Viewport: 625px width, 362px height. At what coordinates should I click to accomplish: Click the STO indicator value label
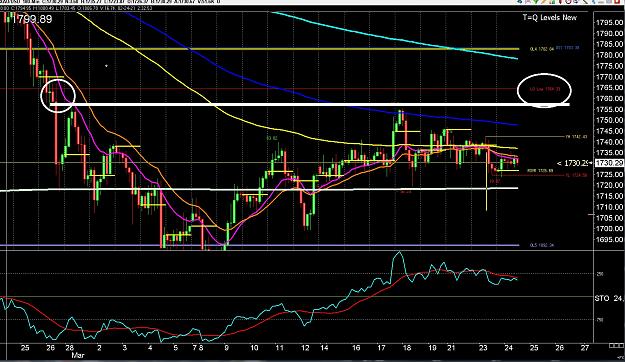point(609,298)
